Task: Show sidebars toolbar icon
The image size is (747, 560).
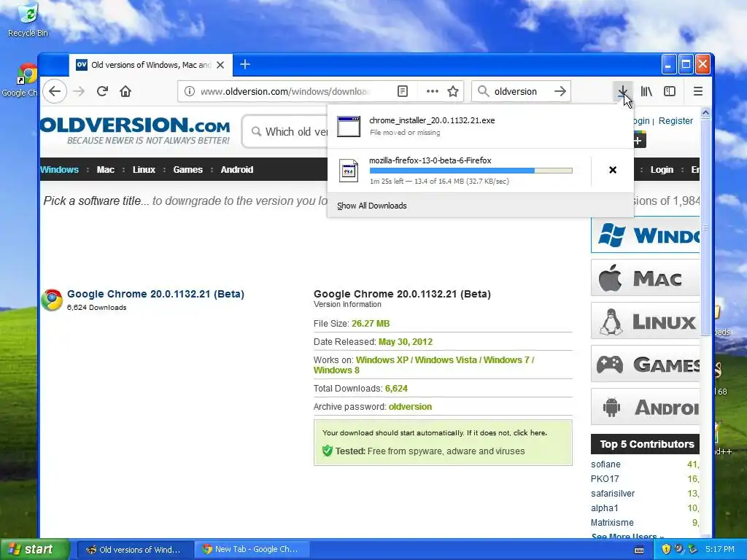Action: click(670, 91)
